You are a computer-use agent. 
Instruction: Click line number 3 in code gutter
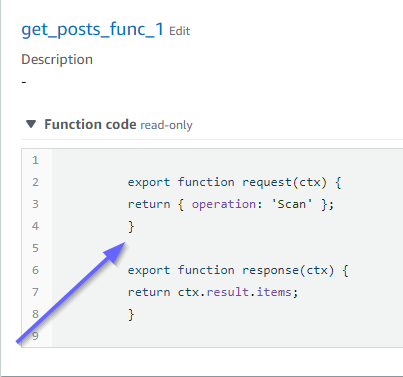35,204
